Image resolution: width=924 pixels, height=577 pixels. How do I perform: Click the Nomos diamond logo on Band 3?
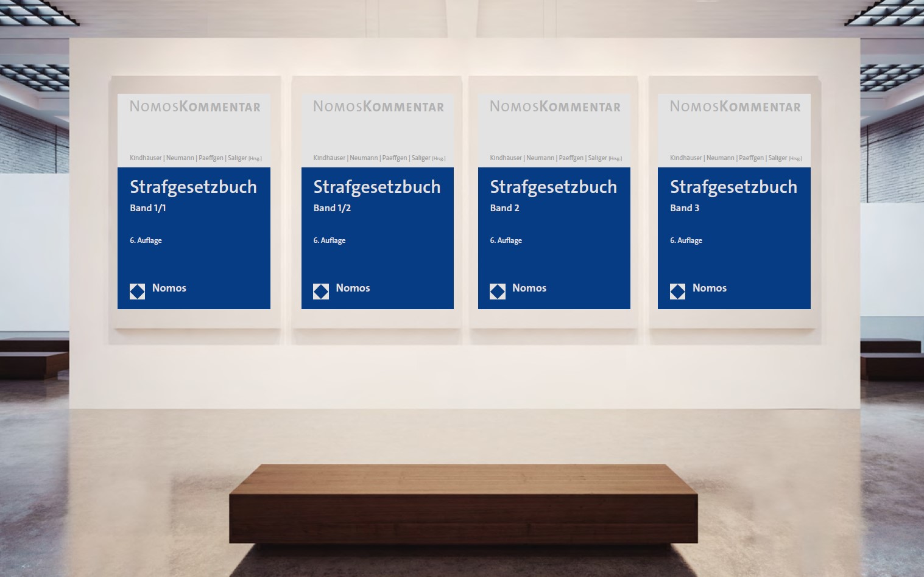pos(678,292)
